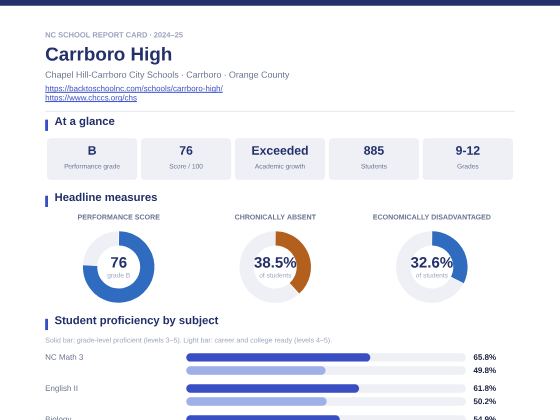
Task: Click the PERFORMANCE SCORE label
Action: pos(119,217)
